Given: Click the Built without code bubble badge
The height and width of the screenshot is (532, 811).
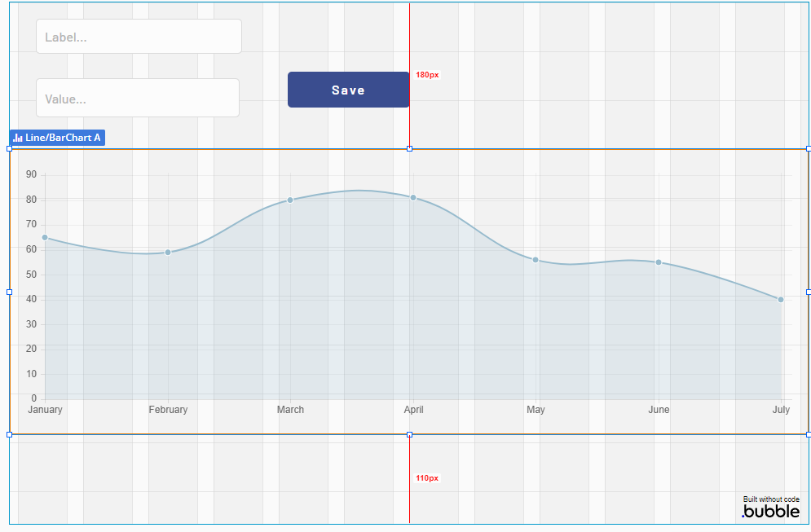Looking at the screenshot, I should click(x=771, y=508).
